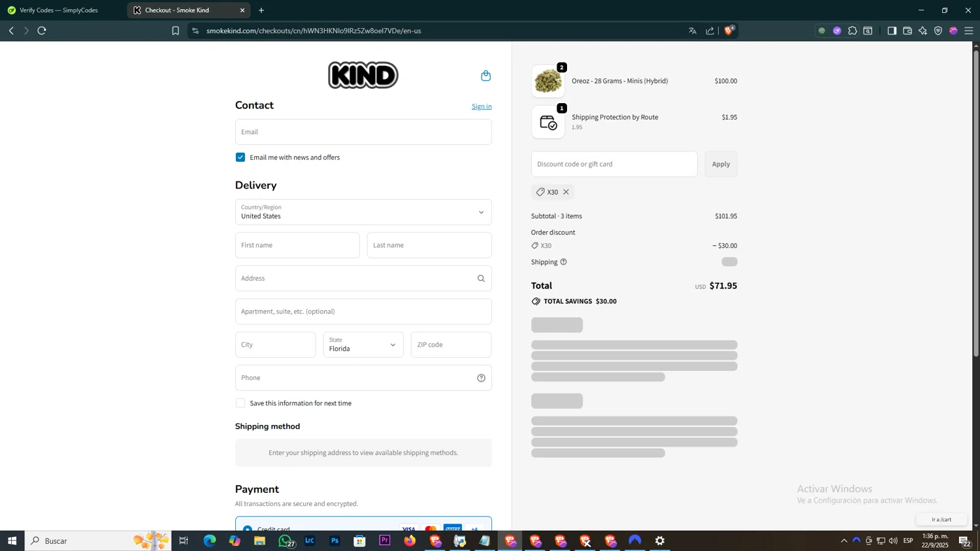Viewport: 980px width, 551px height.
Task: Open Premiere Pro from the taskbar
Action: tap(385, 541)
